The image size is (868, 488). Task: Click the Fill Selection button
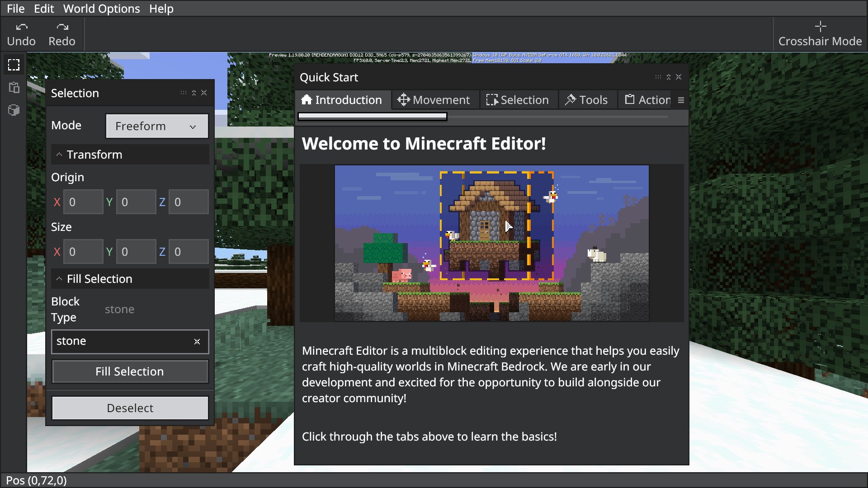(130, 371)
